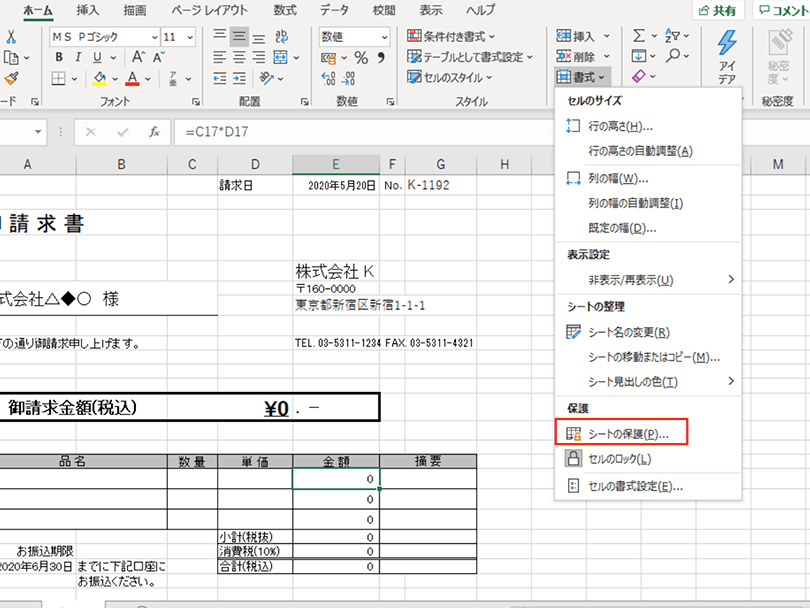810x608 pixels.
Task: Open the font size 11 dropdown
Action: tap(190, 37)
